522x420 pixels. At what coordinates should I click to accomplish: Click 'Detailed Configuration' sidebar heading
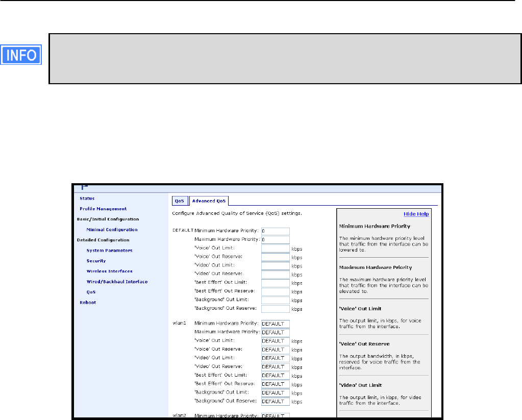coord(103,240)
